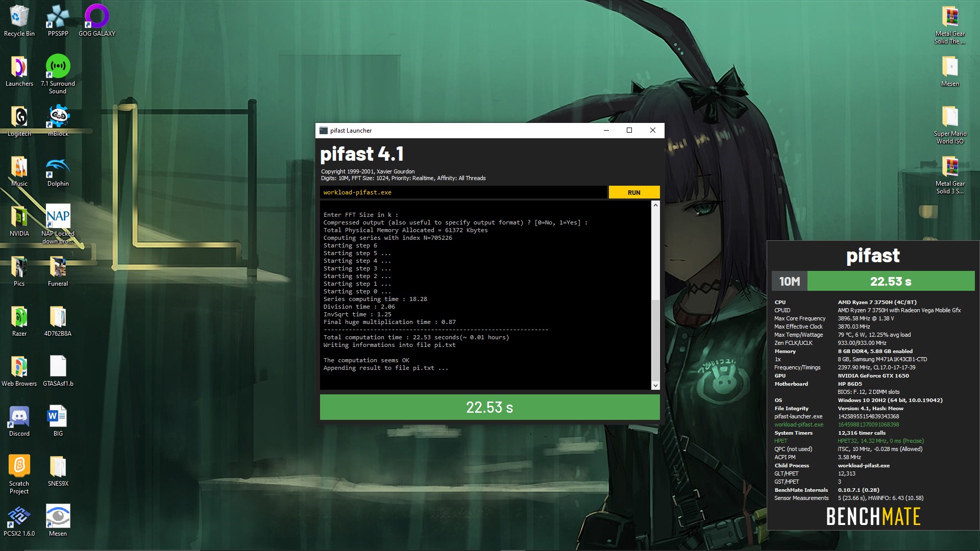Open the Razer folder icon
This screenshot has width=980, height=551.
19,321
